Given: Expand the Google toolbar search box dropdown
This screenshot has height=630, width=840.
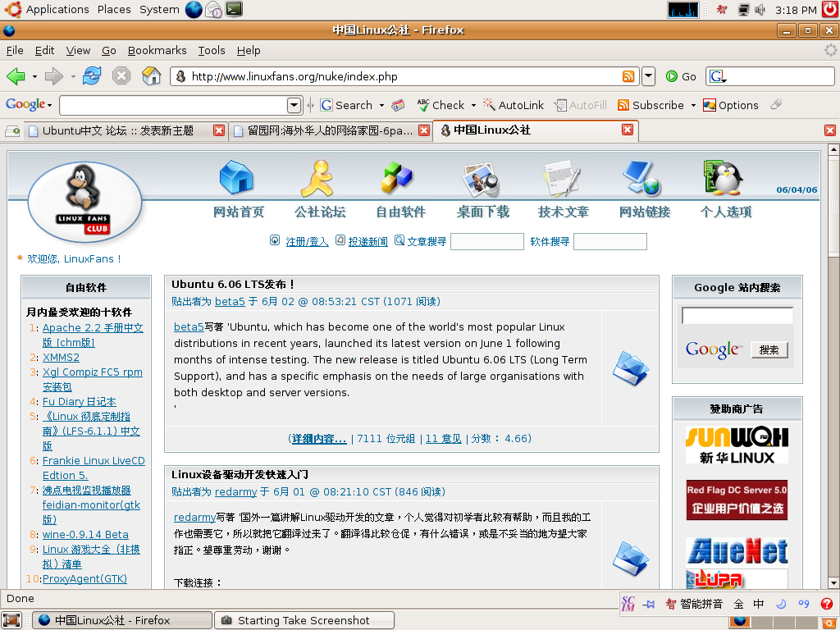Looking at the screenshot, I should click(x=294, y=105).
